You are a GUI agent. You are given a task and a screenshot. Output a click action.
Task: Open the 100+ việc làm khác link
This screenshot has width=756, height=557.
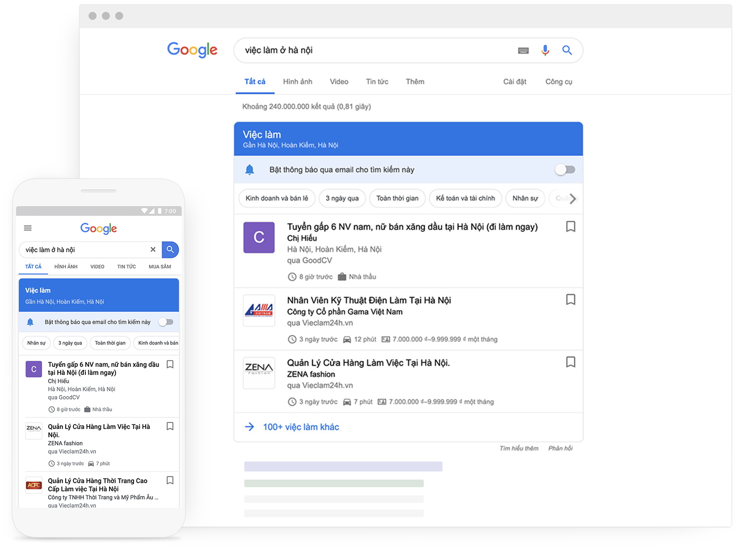coord(301,427)
